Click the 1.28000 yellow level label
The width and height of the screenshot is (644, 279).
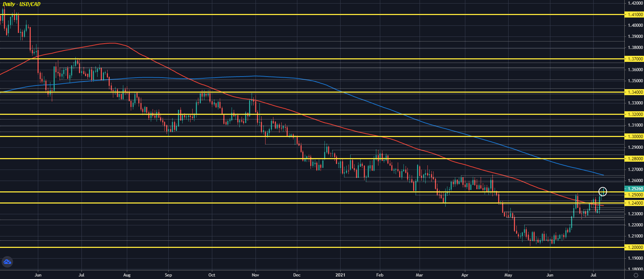coord(634,158)
